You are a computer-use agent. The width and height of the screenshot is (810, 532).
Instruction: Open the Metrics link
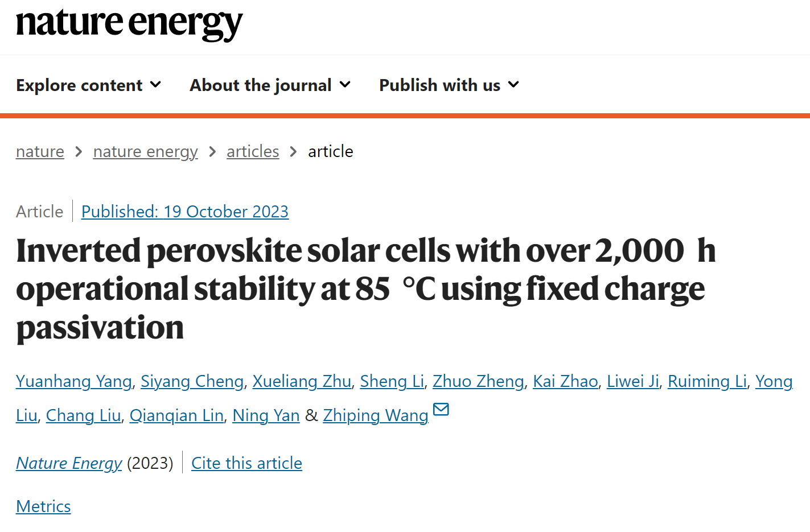(43, 506)
